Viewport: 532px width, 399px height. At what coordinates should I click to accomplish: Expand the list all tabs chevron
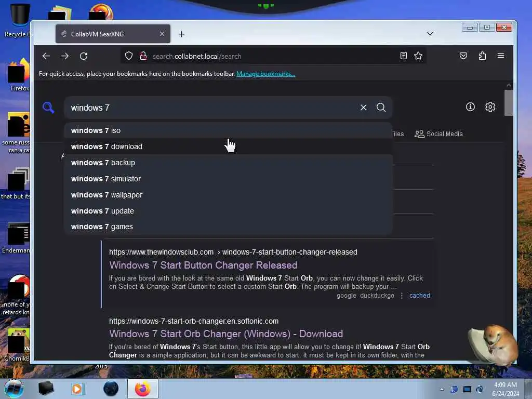pyautogui.click(x=430, y=34)
